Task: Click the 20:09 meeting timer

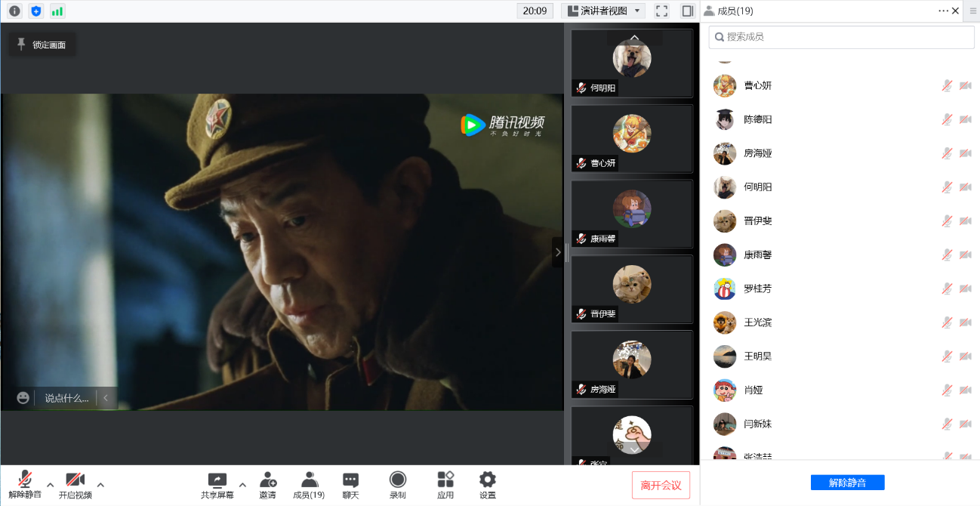Action: click(x=535, y=11)
